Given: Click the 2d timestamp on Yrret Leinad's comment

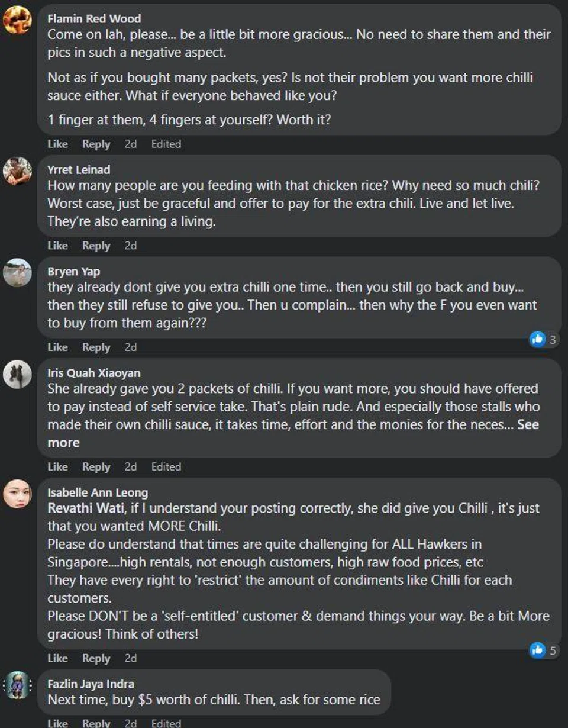Looking at the screenshot, I should click(130, 246).
